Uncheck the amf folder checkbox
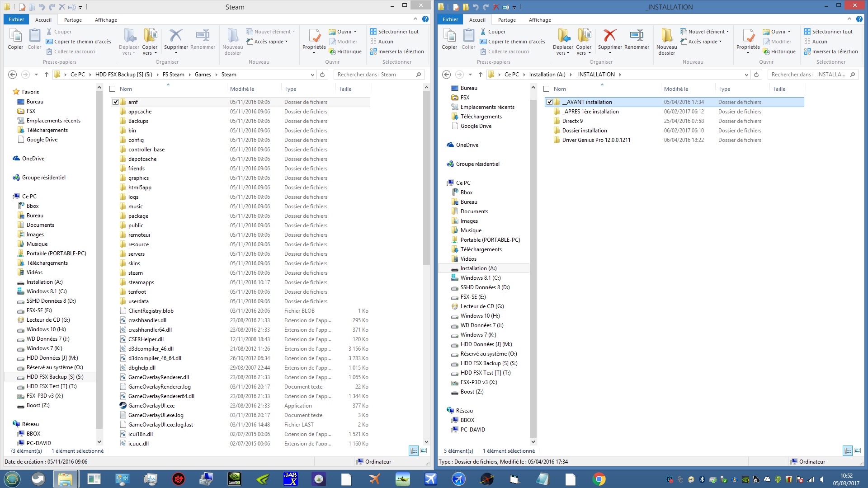 pyautogui.click(x=115, y=102)
